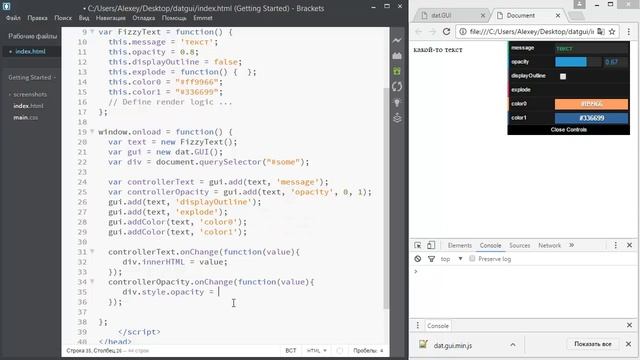The image size is (640, 360).
Task: Close the Document browser tab
Action: (558, 16)
